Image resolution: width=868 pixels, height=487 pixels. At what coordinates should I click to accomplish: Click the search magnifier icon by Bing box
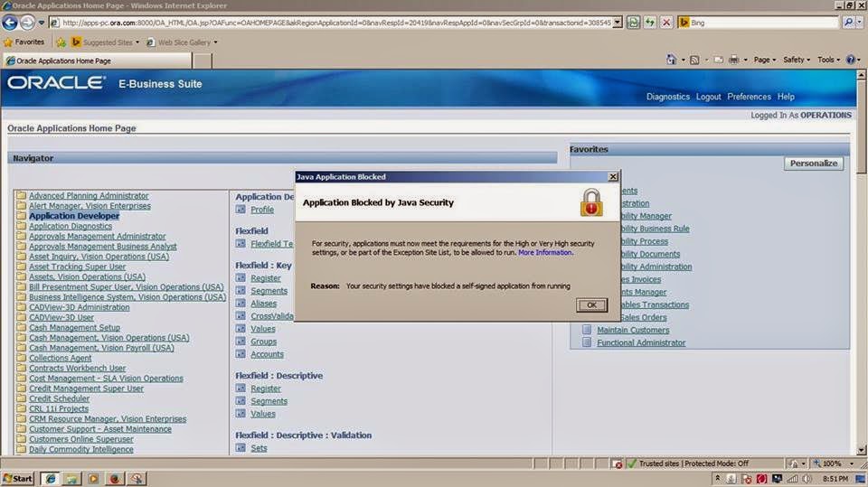coord(848,23)
